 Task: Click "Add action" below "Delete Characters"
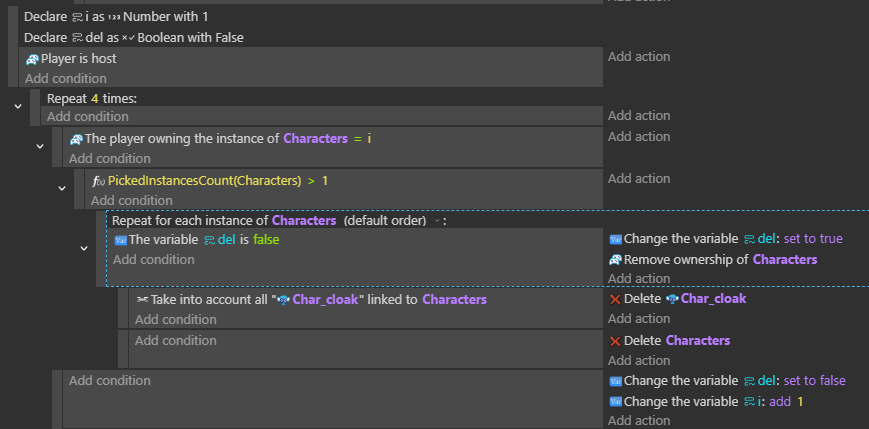pyautogui.click(x=638, y=360)
